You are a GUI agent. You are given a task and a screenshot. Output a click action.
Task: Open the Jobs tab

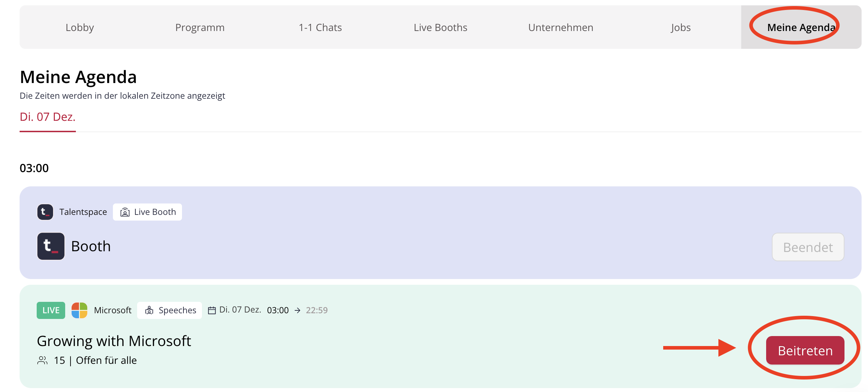click(x=681, y=27)
